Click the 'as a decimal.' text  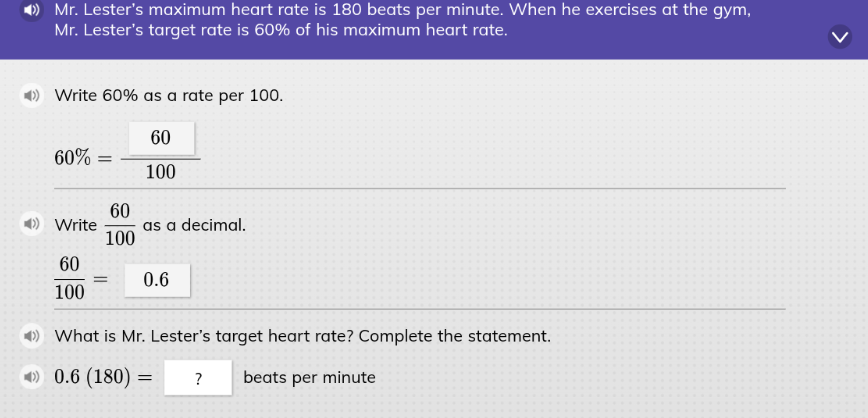point(194,225)
